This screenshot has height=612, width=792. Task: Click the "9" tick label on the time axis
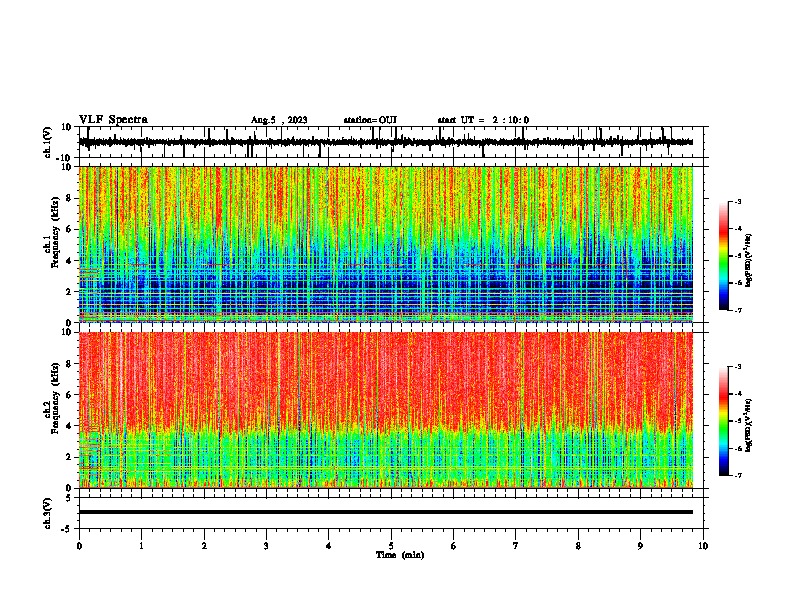pos(640,546)
